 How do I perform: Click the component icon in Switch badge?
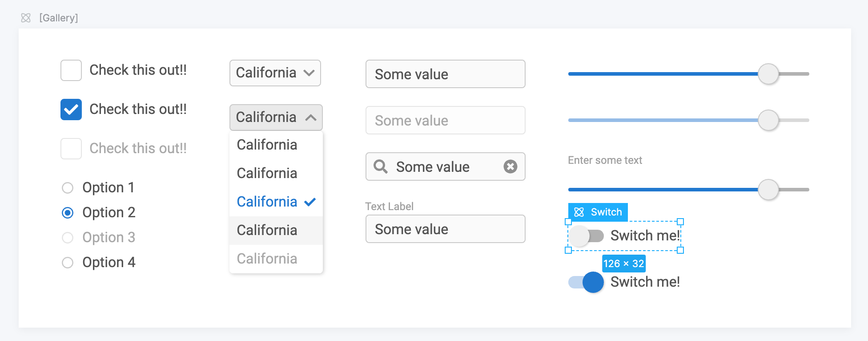579,212
